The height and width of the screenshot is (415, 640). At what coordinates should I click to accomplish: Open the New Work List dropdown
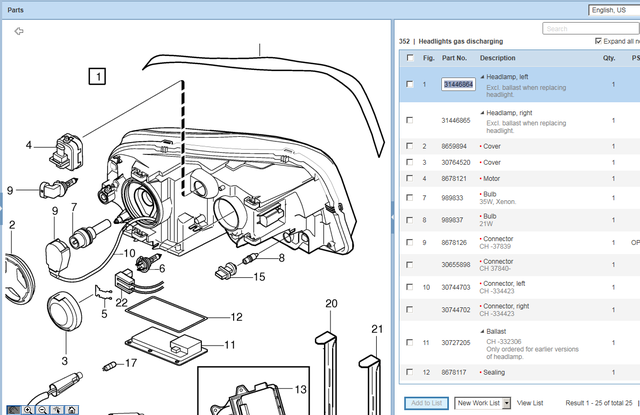point(483,402)
